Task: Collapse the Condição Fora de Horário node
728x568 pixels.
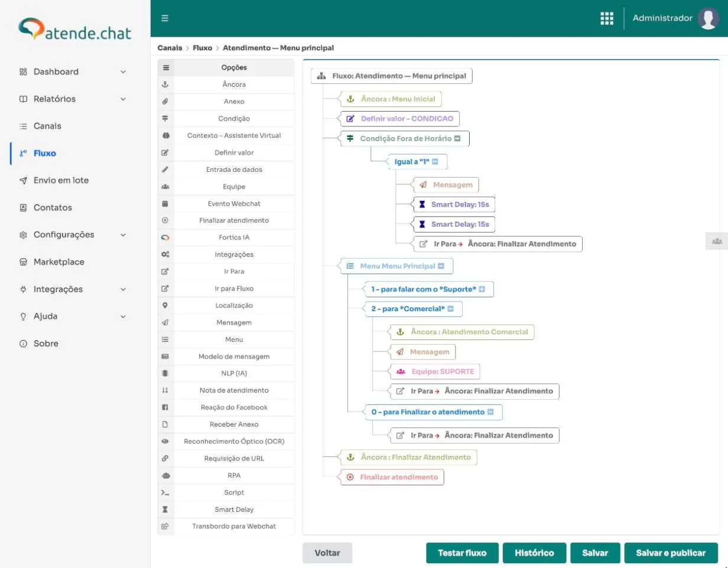Action: (x=457, y=139)
